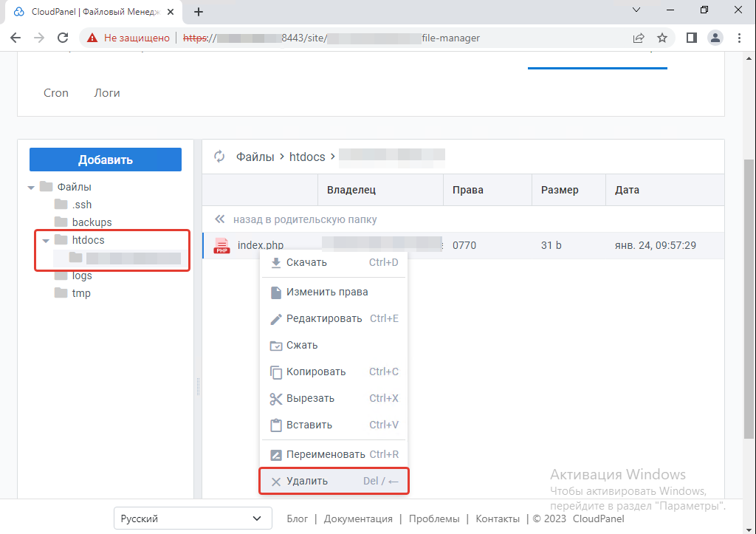Image resolution: width=756 pixels, height=534 pixels.
Task: Collapse the htdocs folder tree arrow
Action: click(x=46, y=241)
